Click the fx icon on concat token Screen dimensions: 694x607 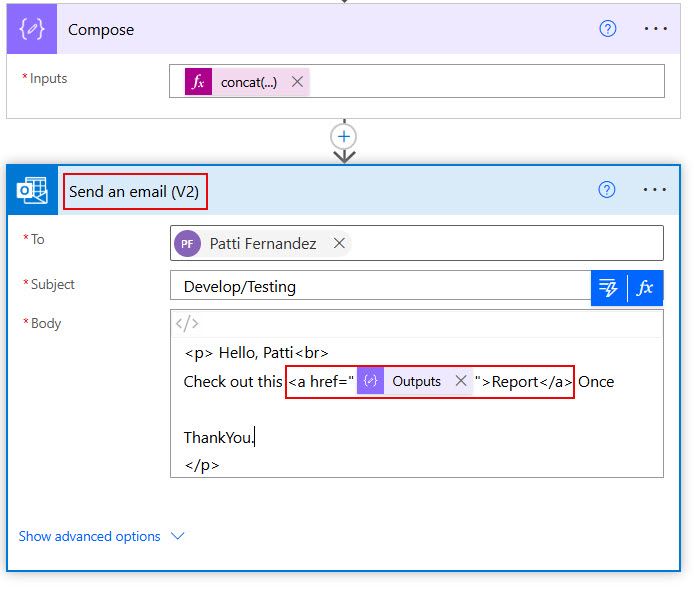tap(199, 82)
